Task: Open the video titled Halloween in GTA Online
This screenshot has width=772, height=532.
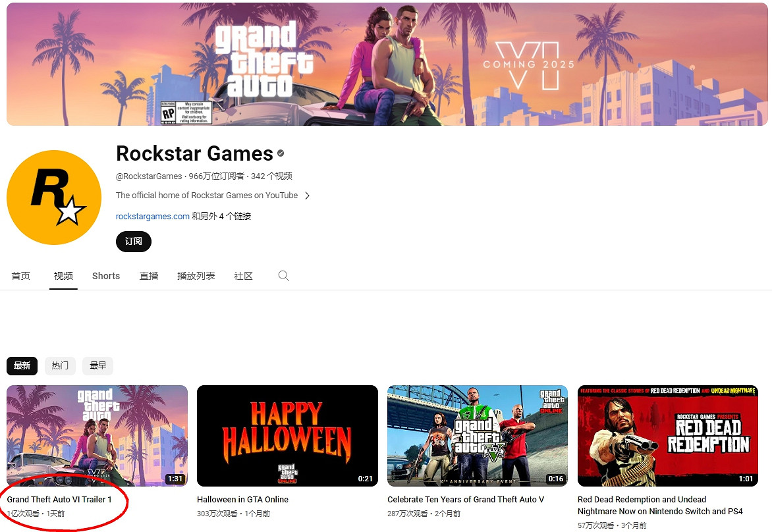Action: coord(242,500)
